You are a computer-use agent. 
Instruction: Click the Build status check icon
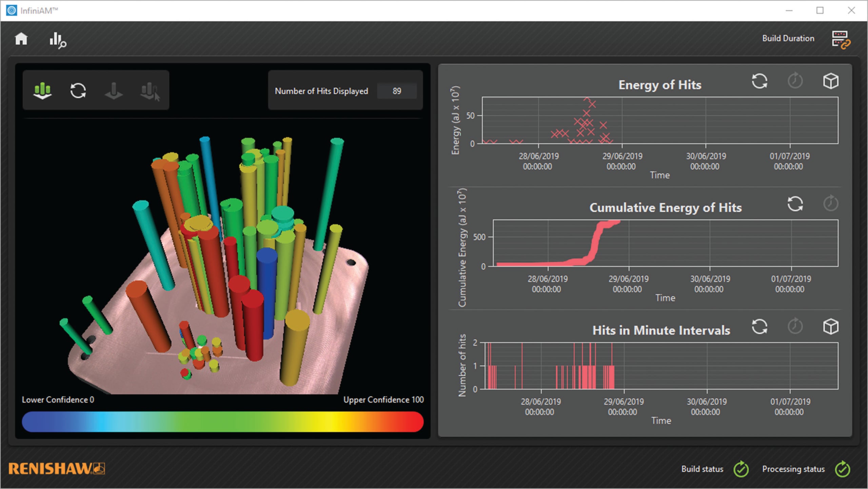pyautogui.click(x=741, y=469)
